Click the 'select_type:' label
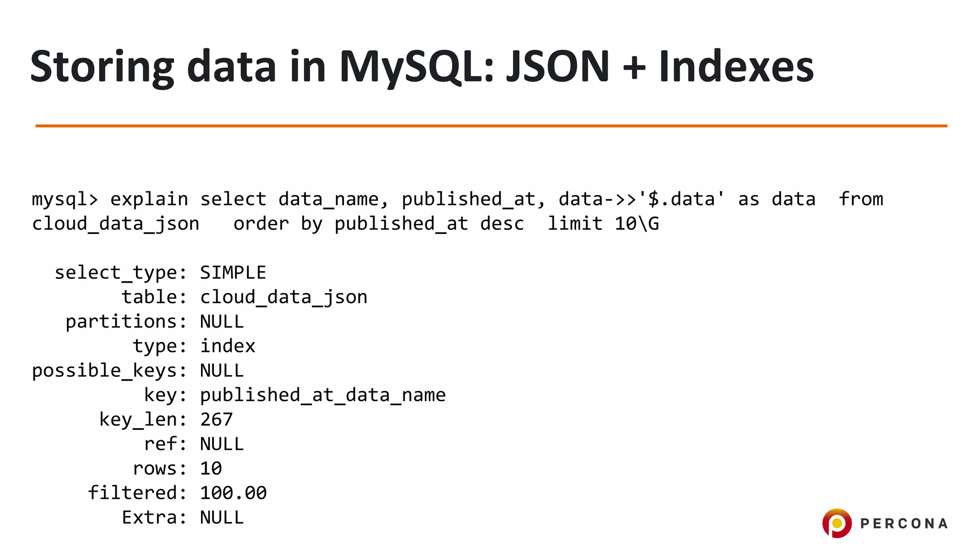980x551 pixels. [121, 273]
